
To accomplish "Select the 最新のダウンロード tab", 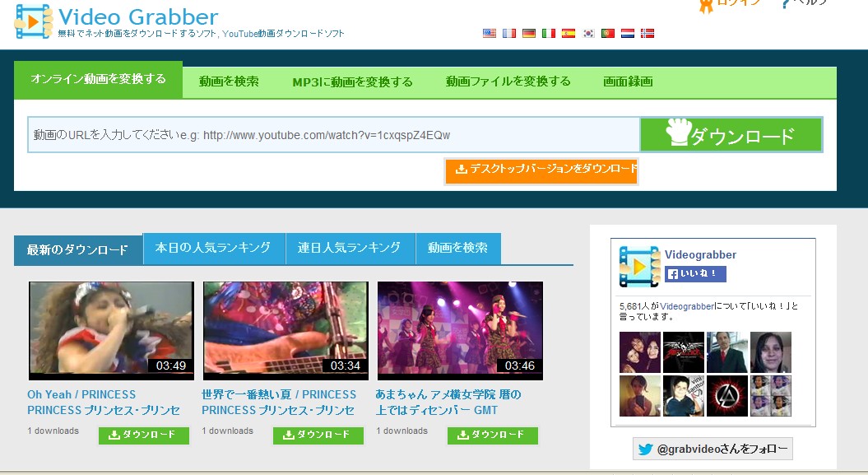I will click(x=78, y=250).
